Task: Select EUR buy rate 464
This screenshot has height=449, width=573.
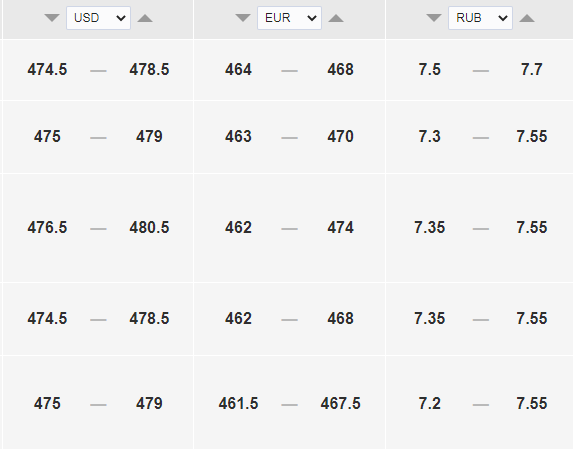Action: pyautogui.click(x=238, y=69)
